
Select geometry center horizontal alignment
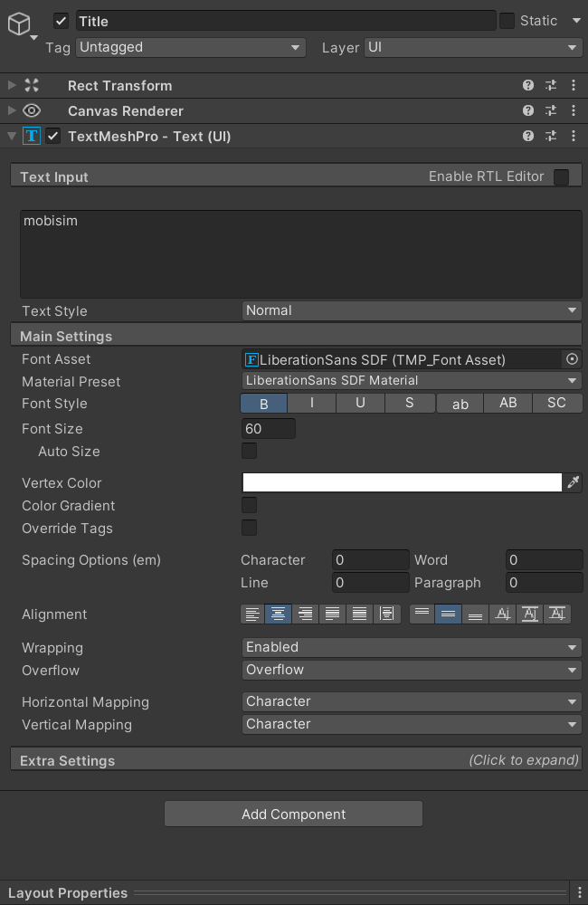[387, 614]
